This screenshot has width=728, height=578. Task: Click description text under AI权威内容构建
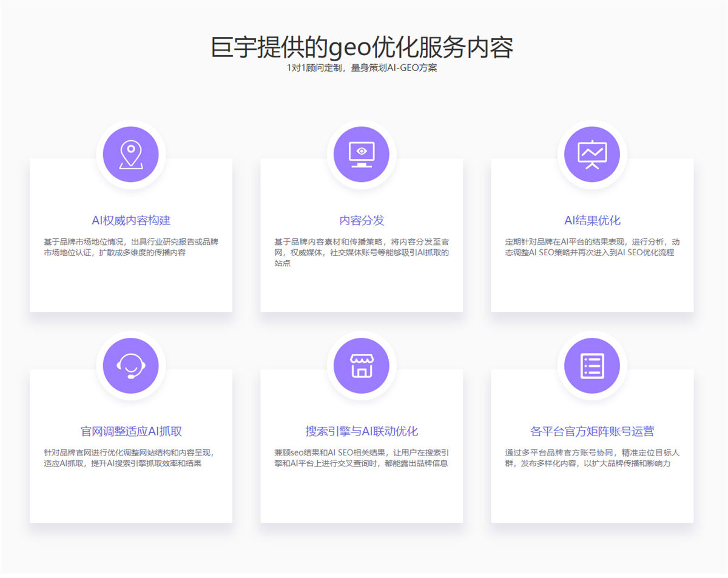pos(131,247)
